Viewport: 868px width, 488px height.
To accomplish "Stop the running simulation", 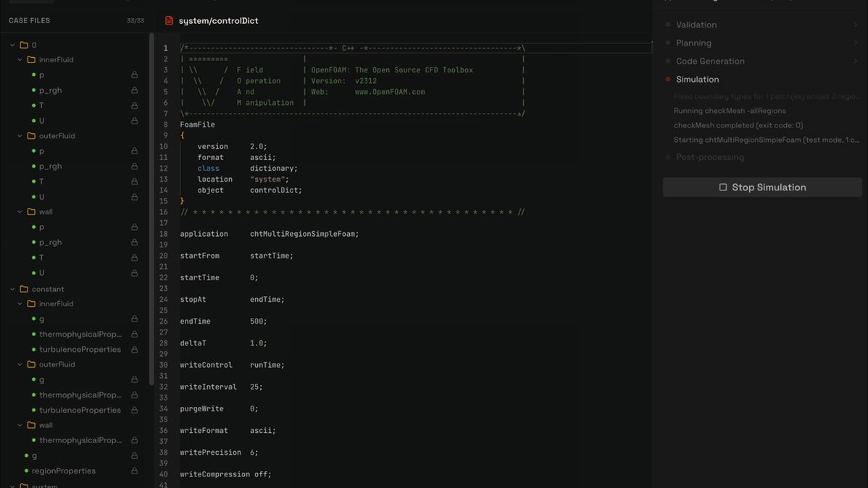I will click(x=762, y=187).
